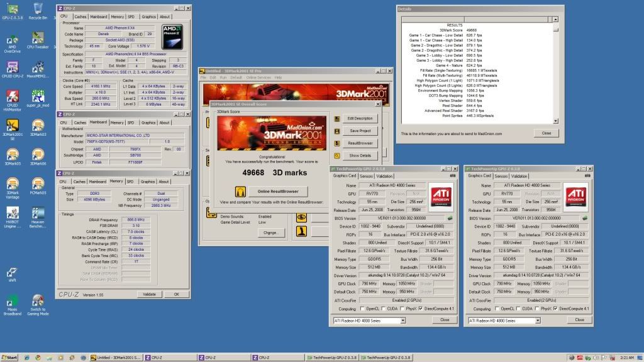
Task: Click OK in the CPU-Z Memory window
Action: 176,294
